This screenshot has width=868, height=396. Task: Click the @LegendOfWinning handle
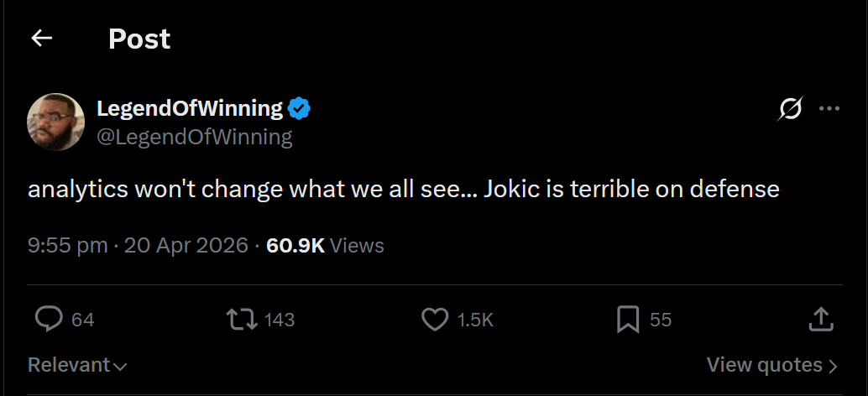tap(195, 137)
